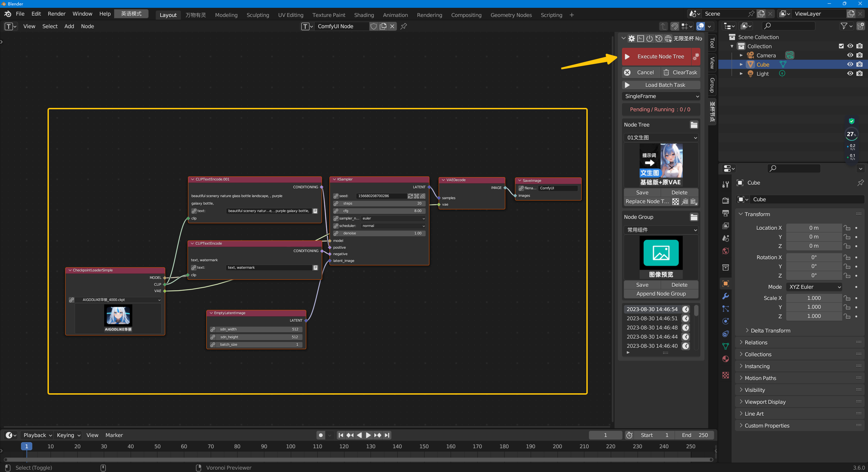Open the World properties tab icon
This screenshot has height=472, width=868.
(x=725, y=251)
